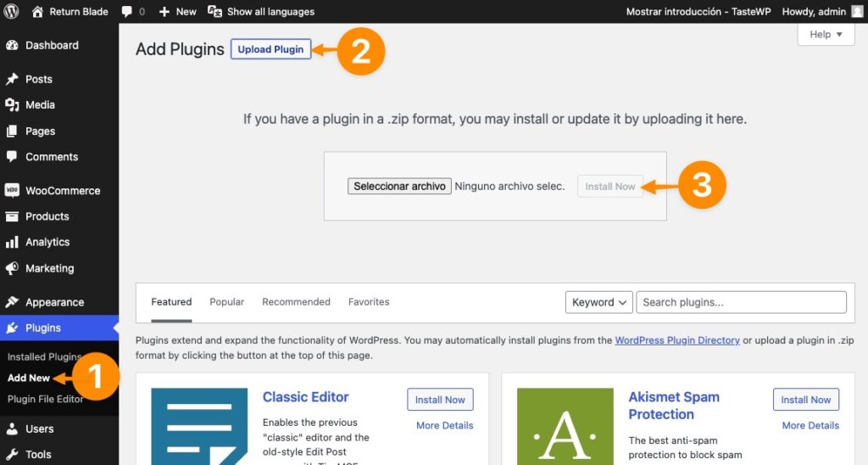Select Add New in Plugins submenu
Screen dimensions: 868x465
(29, 378)
